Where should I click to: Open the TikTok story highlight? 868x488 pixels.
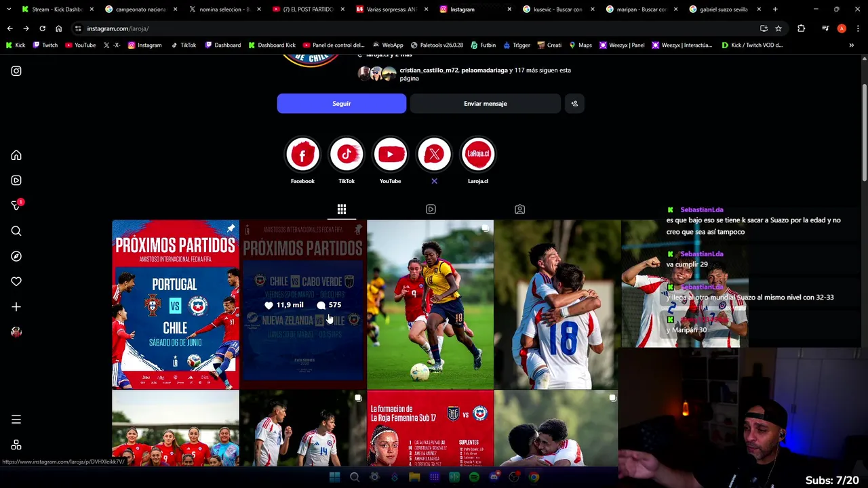[347, 155]
